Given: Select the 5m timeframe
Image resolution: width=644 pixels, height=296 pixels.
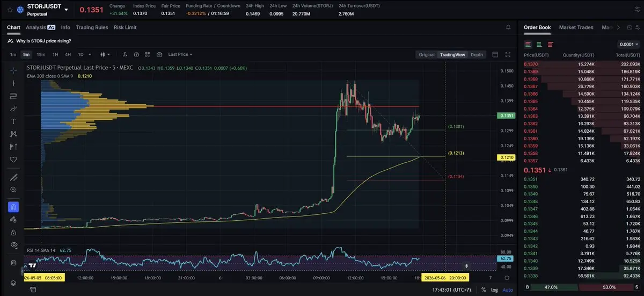Looking at the screenshot, I should [x=26, y=54].
